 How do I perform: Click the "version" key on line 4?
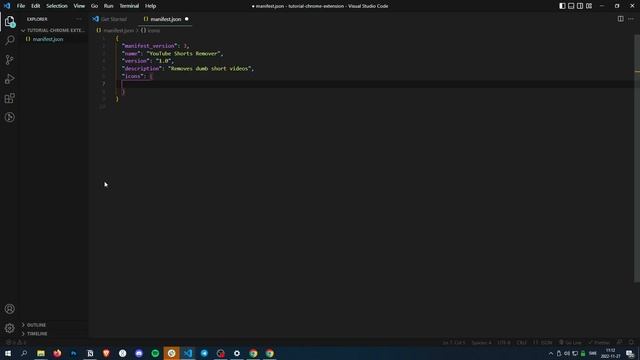click(x=136, y=61)
